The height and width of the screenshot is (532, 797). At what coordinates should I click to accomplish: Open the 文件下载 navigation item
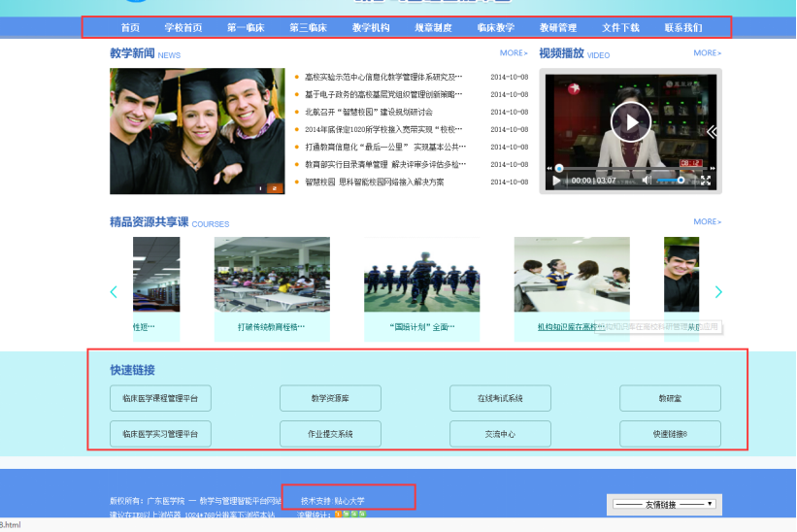click(620, 28)
